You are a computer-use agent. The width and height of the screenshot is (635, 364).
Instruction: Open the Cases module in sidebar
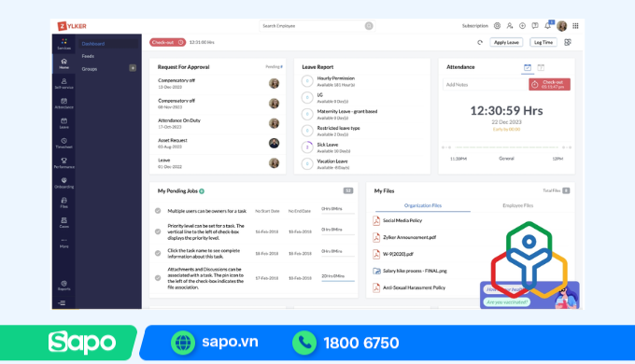coord(64,222)
